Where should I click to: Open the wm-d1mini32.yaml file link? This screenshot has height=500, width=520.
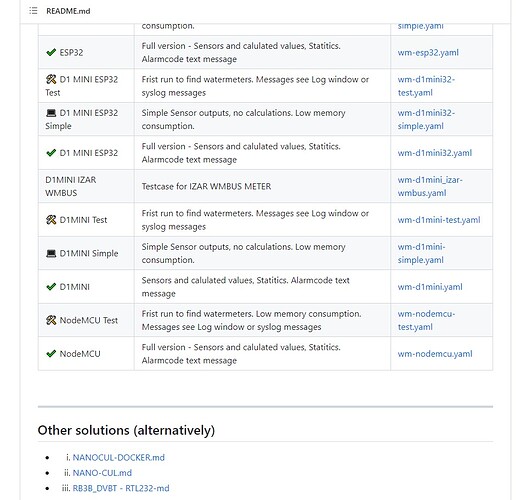tap(435, 153)
